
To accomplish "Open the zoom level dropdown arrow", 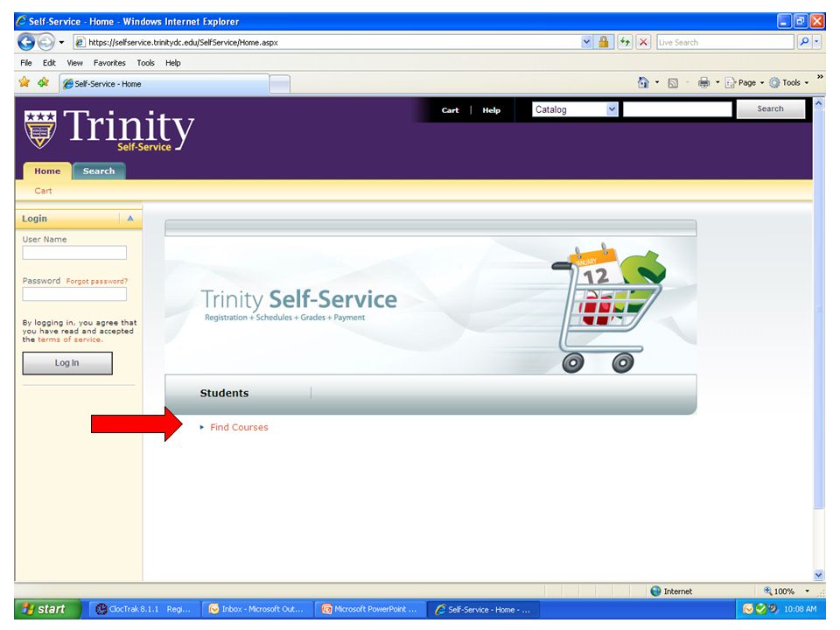I will [x=808, y=591].
